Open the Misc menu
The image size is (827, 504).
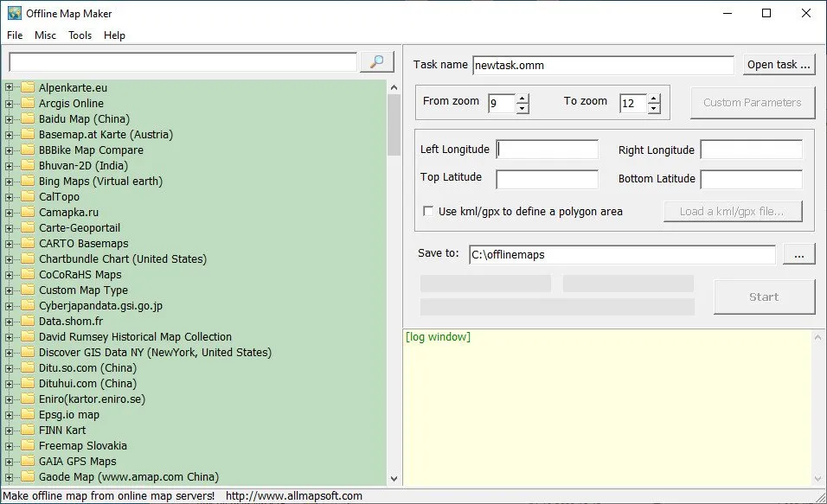[45, 35]
